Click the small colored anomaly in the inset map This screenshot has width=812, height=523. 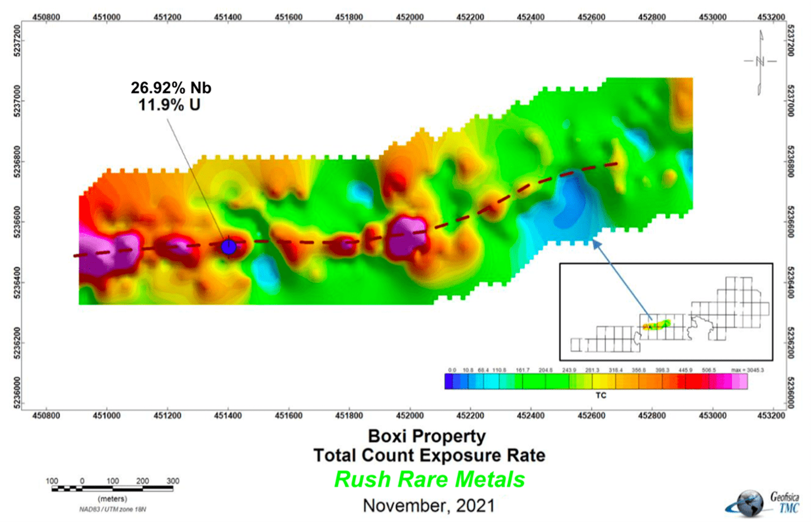point(657,324)
